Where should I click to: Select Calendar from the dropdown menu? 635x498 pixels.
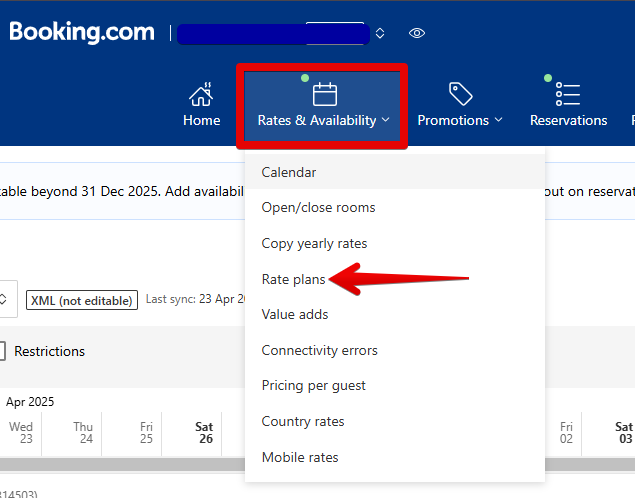point(395,172)
